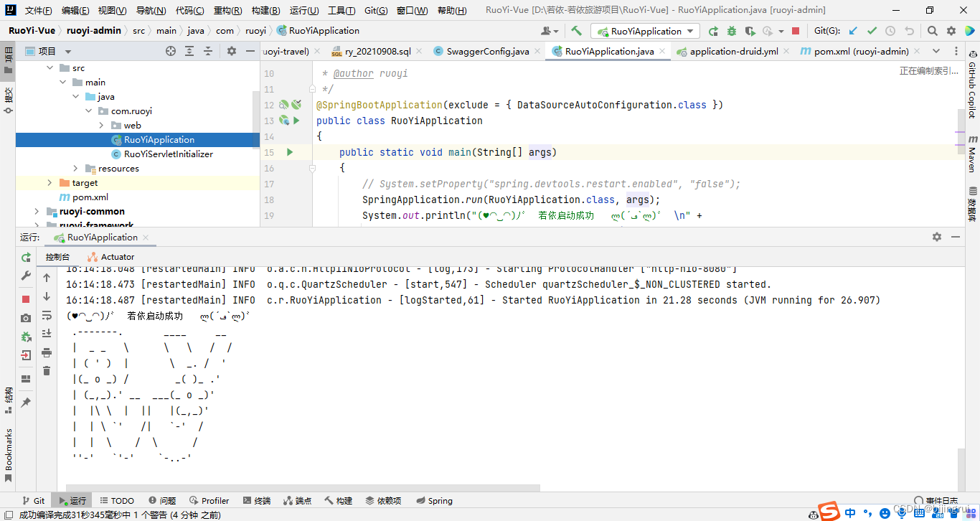Open the 重构(R) menu
Image resolution: width=980 pixels, height=521 pixels.
click(227, 10)
